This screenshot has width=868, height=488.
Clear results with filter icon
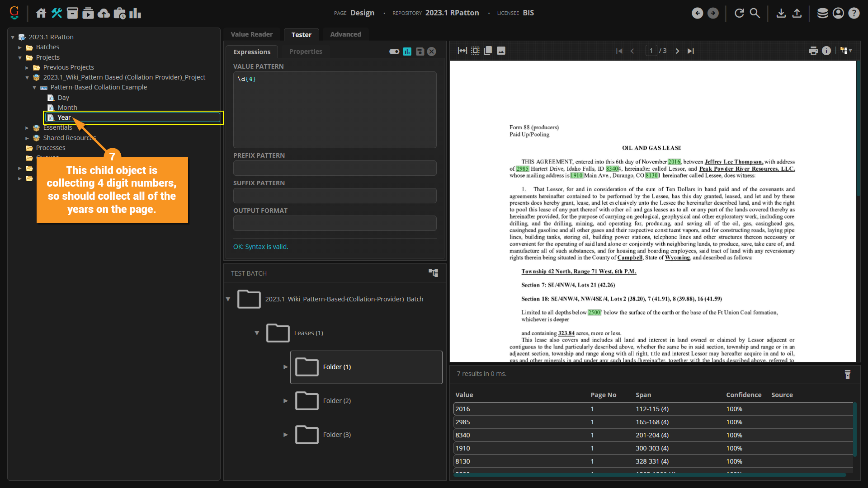click(x=848, y=375)
